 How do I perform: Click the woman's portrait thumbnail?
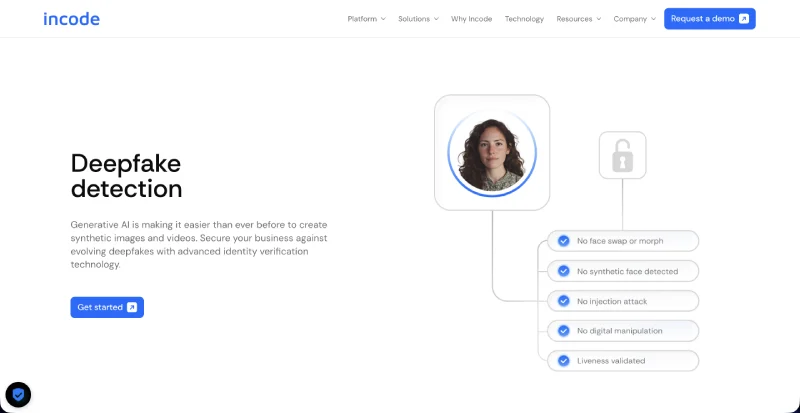point(492,153)
